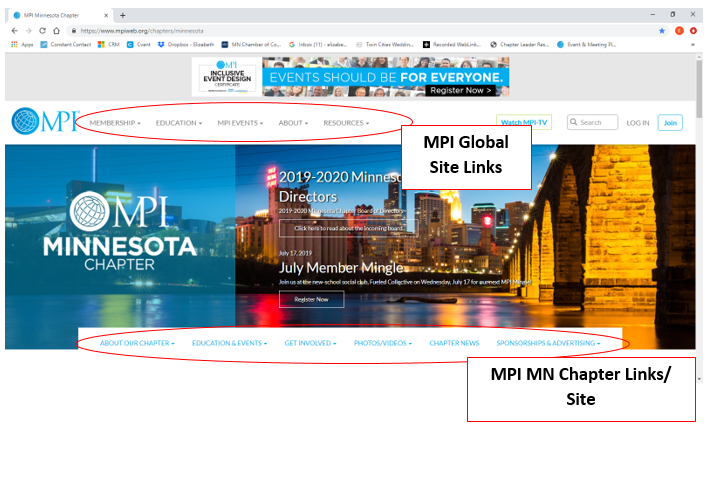Expand GET INVOLVED chapter menu
The image size is (716, 489).
(310, 343)
